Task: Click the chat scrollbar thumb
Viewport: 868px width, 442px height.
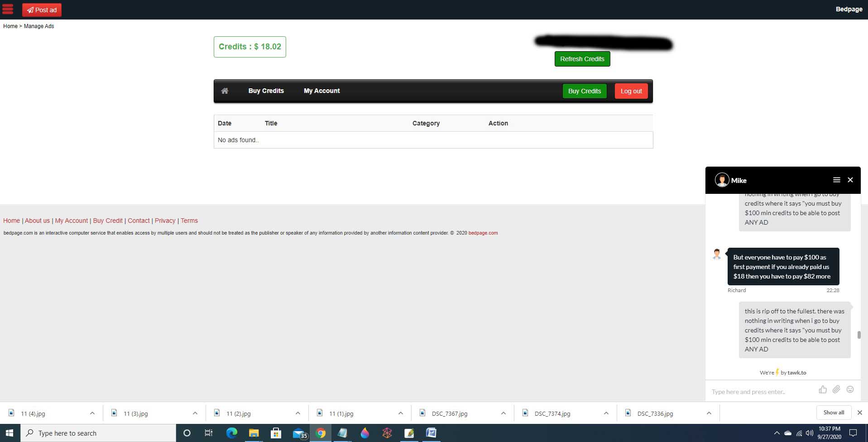Action: point(858,335)
